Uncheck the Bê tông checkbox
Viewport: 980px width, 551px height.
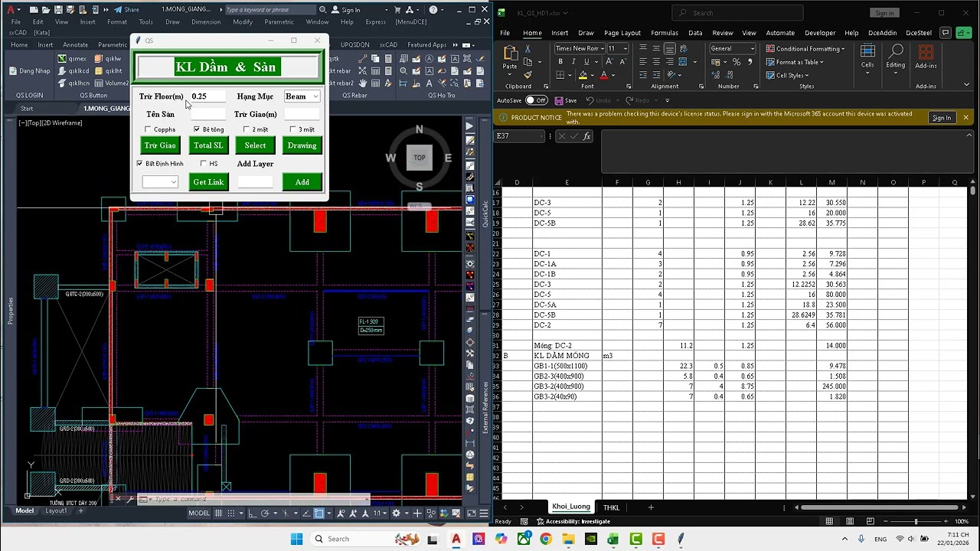[x=197, y=129]
